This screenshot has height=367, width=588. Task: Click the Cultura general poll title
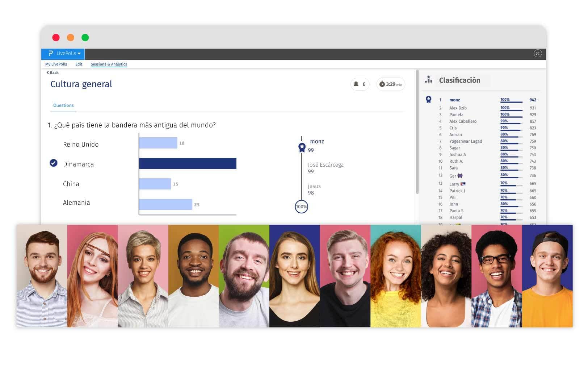(81, 84)
